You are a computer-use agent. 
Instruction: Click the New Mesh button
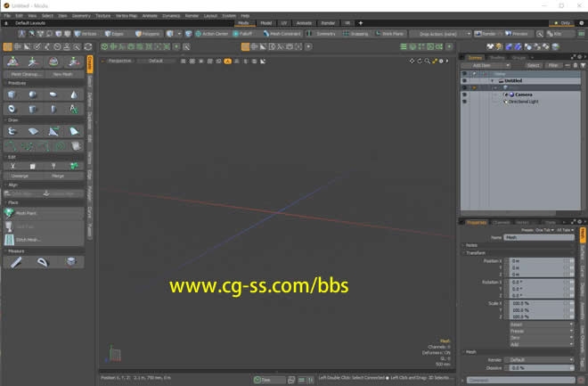62,74
